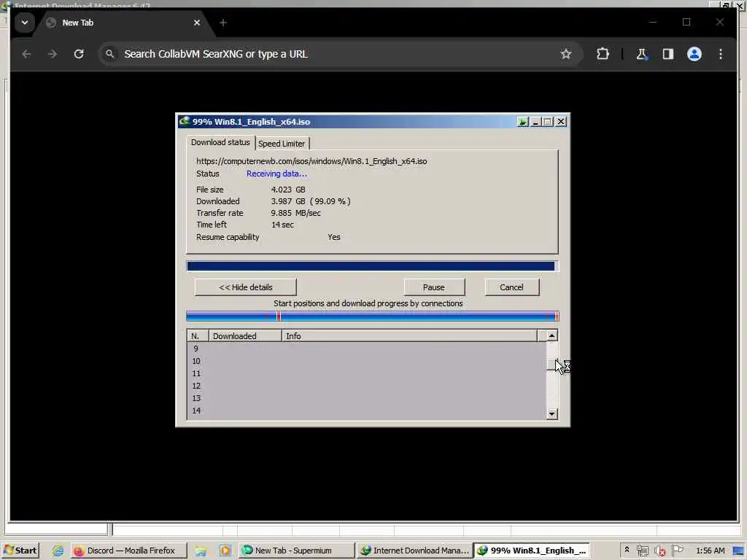Image resolution: width=747 pixels, height=560 pixels.
Task: Switch to the Speed Limiter tab
Action: 282,144
